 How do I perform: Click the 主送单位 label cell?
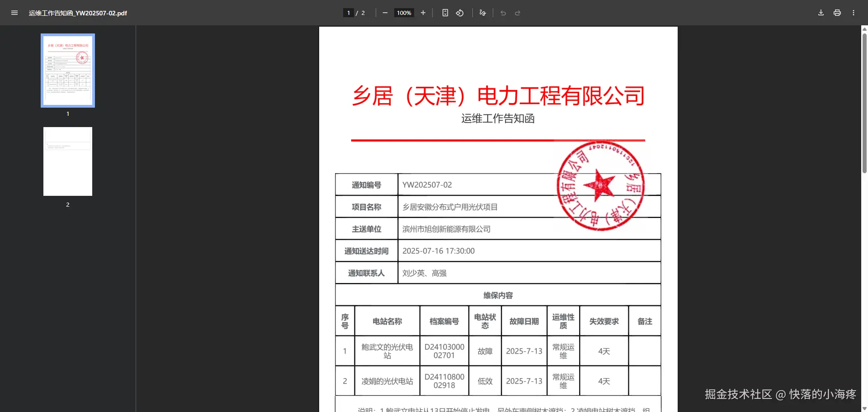[x=367, y=229]
